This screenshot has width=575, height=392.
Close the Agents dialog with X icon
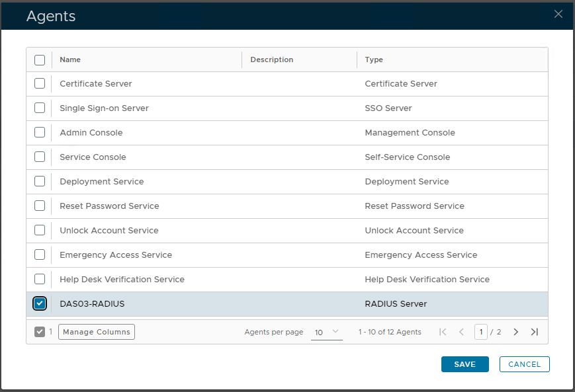558,14
